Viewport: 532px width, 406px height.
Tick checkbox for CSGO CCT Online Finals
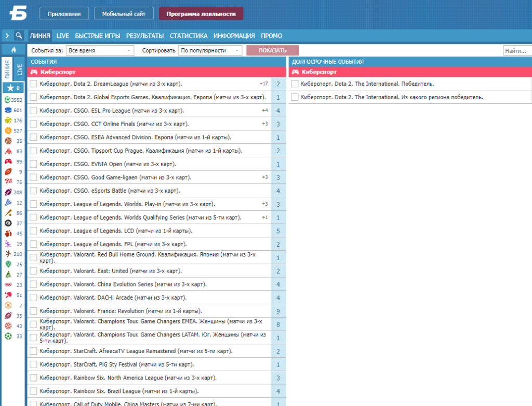33,124
